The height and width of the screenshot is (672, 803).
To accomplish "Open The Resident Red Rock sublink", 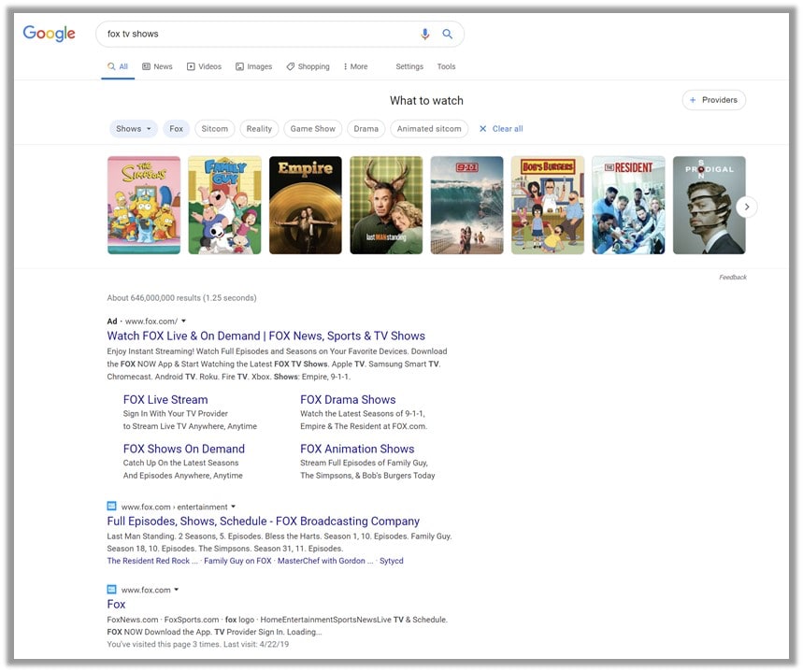I will coord(152,561).
